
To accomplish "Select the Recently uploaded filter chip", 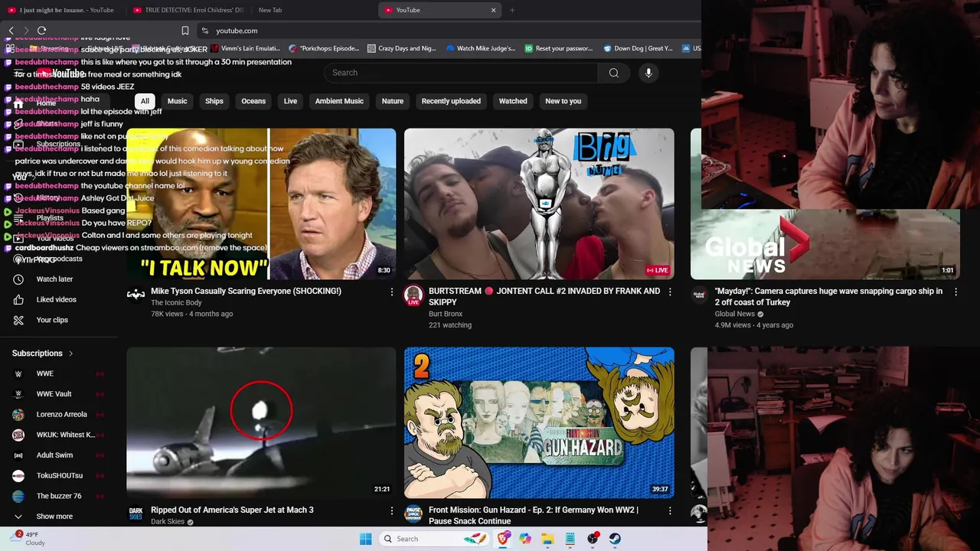I will [x=451, y=101].
